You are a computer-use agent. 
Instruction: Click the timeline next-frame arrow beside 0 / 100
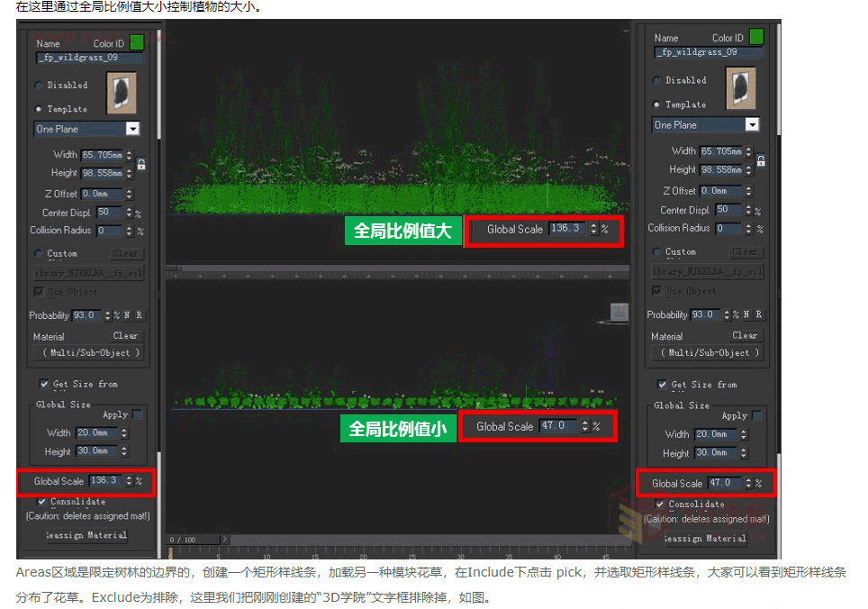[224, 539]
